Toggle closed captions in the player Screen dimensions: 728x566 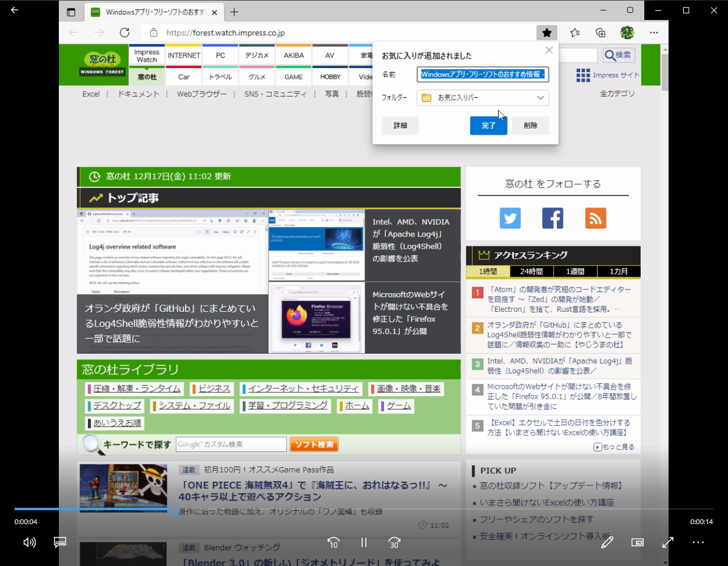pos(59,542)
